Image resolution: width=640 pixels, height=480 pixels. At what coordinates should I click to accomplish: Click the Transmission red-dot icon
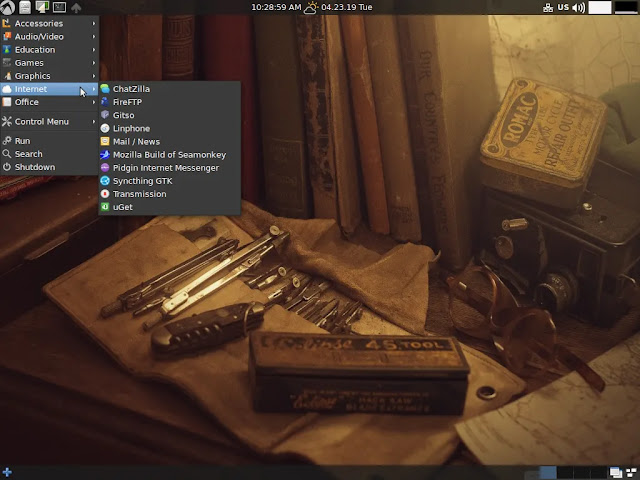point(105,193)
